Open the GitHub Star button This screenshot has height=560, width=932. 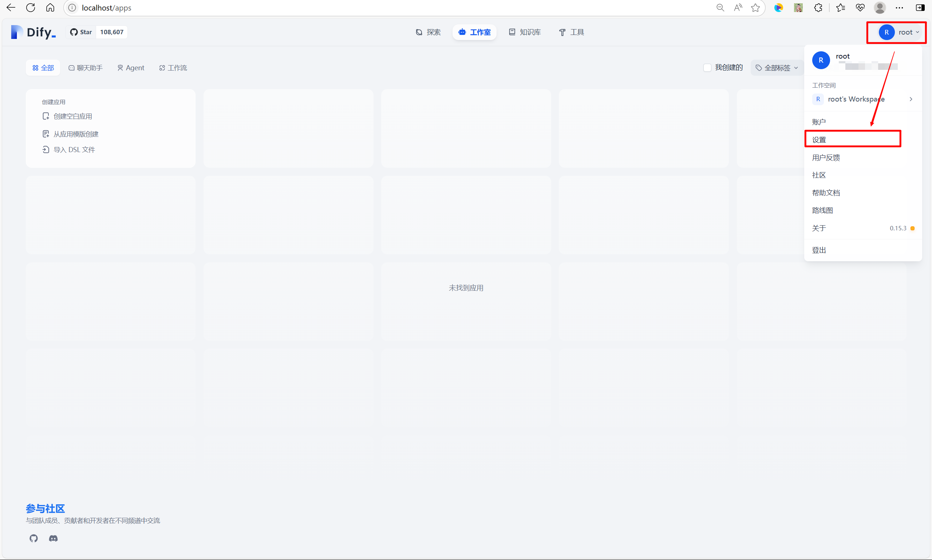click(82, 32)
